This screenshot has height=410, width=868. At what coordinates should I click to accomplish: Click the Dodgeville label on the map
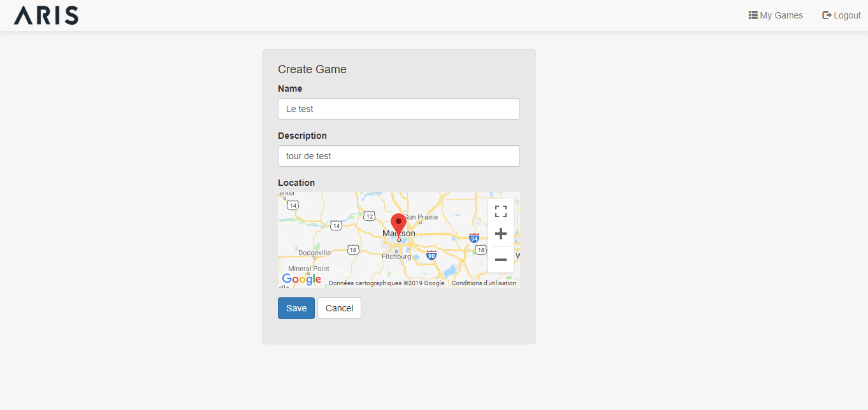[315, 253]
